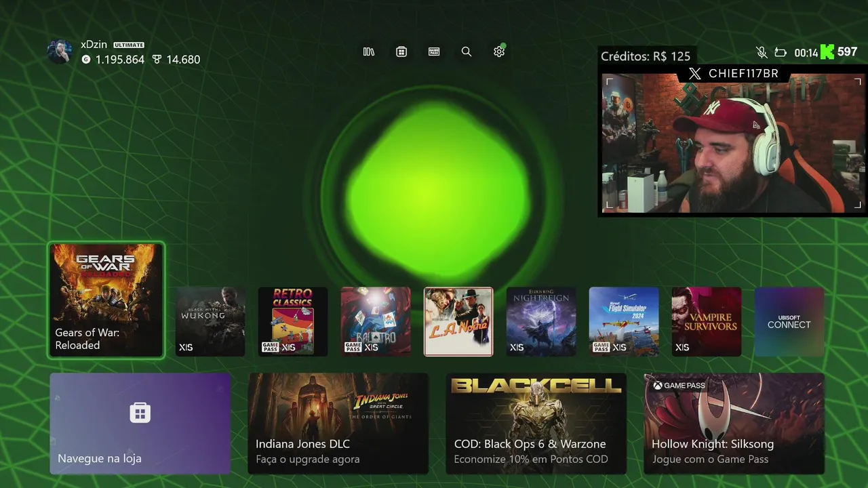This screenshot has width=868, height=488.
Task: Launch Flight Simulator 2024 tile
Action: pos(624,321)
